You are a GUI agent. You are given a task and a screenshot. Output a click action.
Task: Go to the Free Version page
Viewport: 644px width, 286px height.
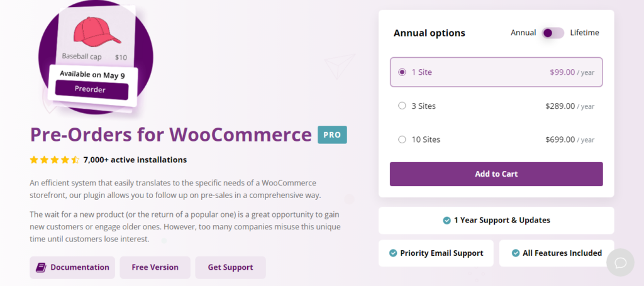click(x=155, y=267)
